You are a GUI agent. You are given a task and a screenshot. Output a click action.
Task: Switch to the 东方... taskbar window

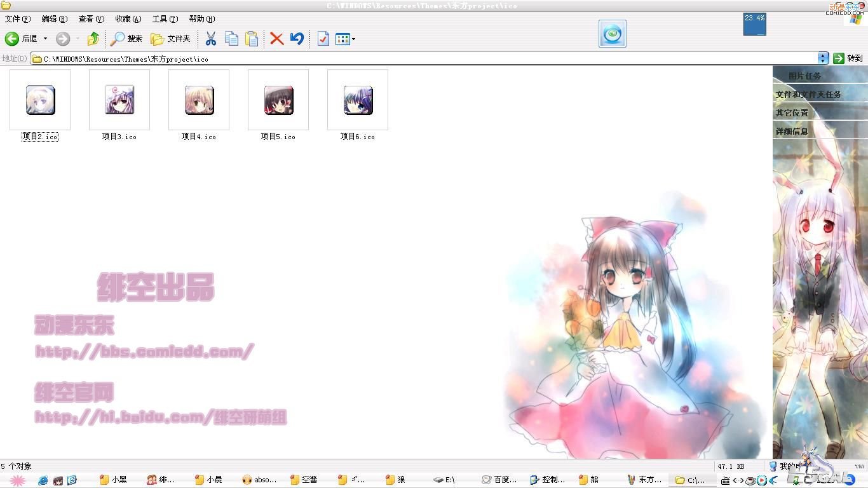click(644, 480)
